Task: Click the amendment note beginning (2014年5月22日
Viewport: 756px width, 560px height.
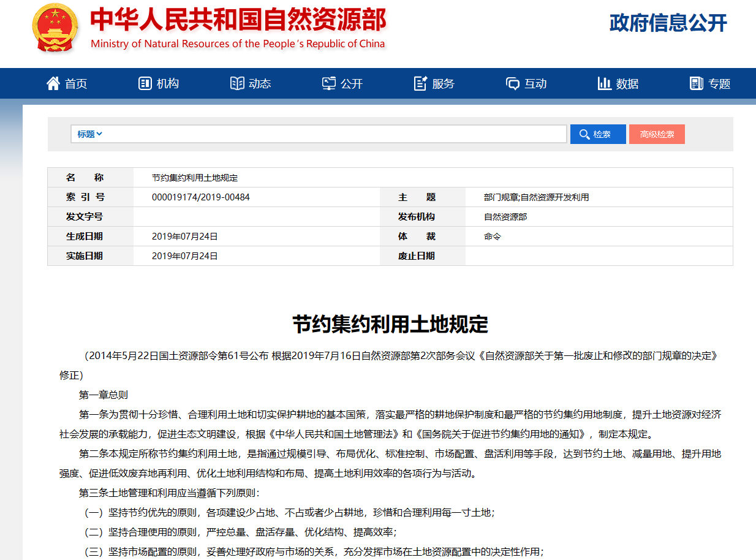Action: pyautogui.click(x=390, y=365)
